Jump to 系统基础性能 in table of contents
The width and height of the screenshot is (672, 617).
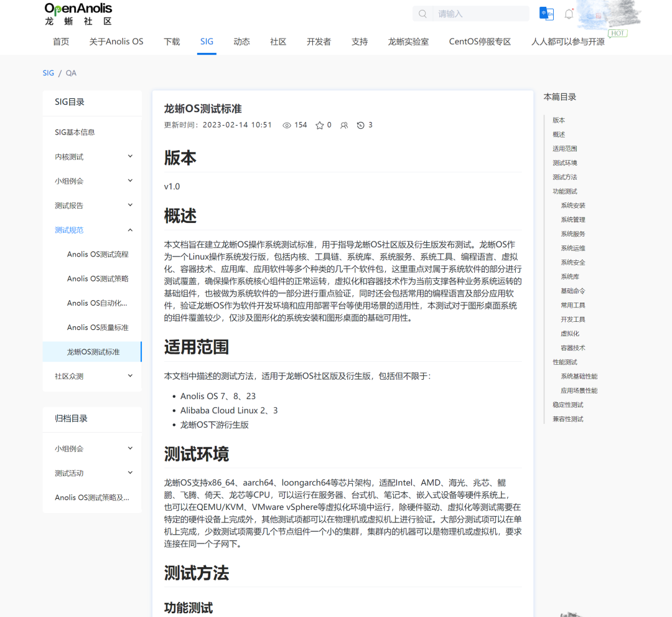coord(579,377)
